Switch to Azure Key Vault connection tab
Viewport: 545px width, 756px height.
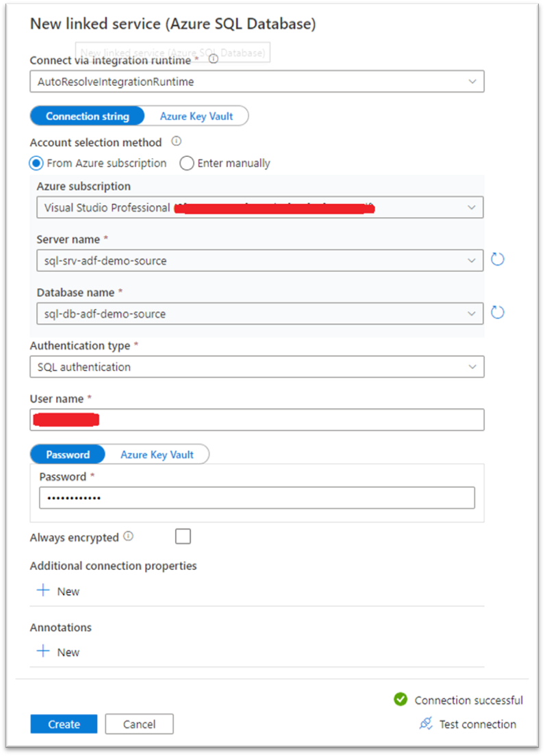click(197, 116)
